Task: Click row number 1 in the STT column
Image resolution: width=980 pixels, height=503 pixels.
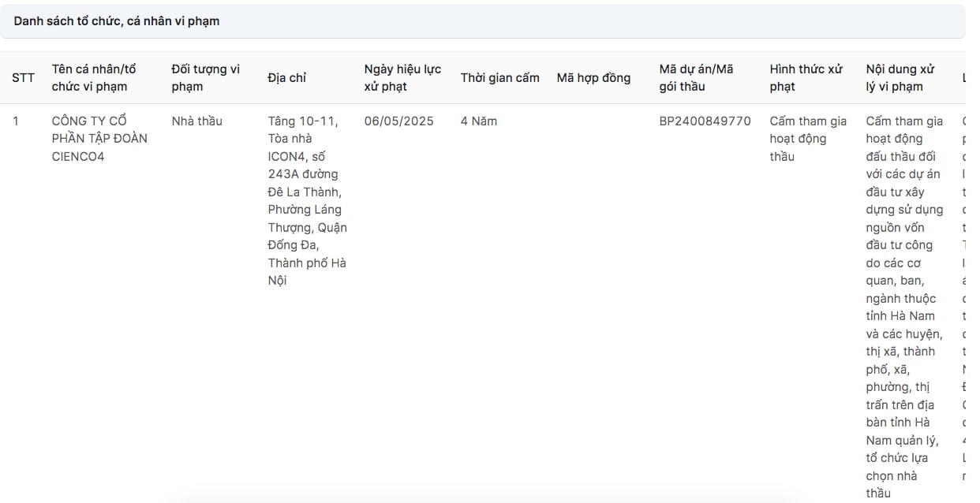Action: click(16, 121)
